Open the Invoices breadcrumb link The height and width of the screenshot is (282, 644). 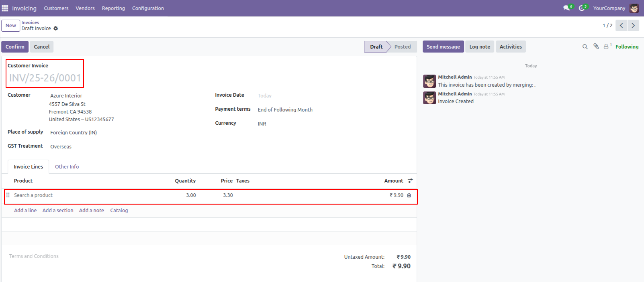(30, 22)
